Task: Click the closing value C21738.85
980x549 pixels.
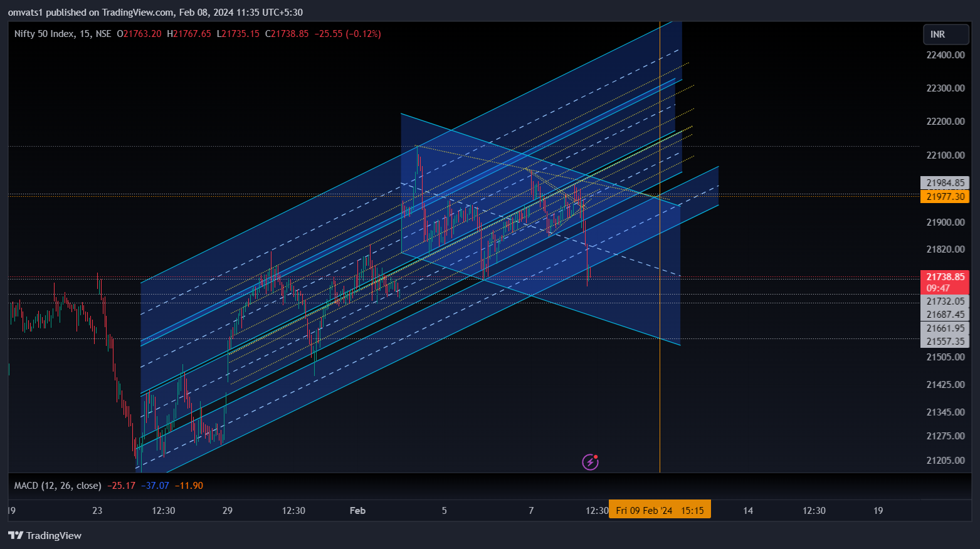Action: tap(287, 34)
